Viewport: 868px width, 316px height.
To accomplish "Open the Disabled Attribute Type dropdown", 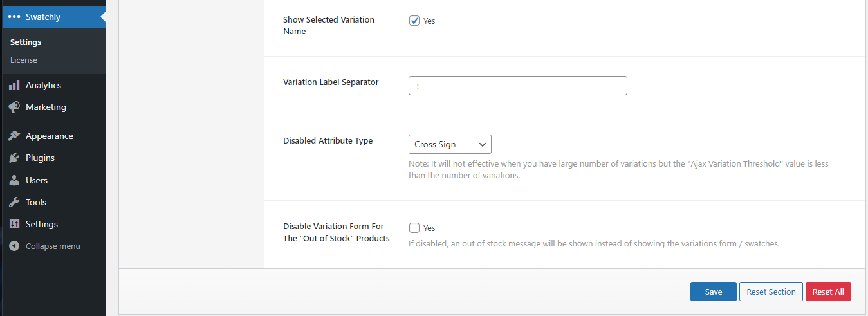I will (450, 144).
